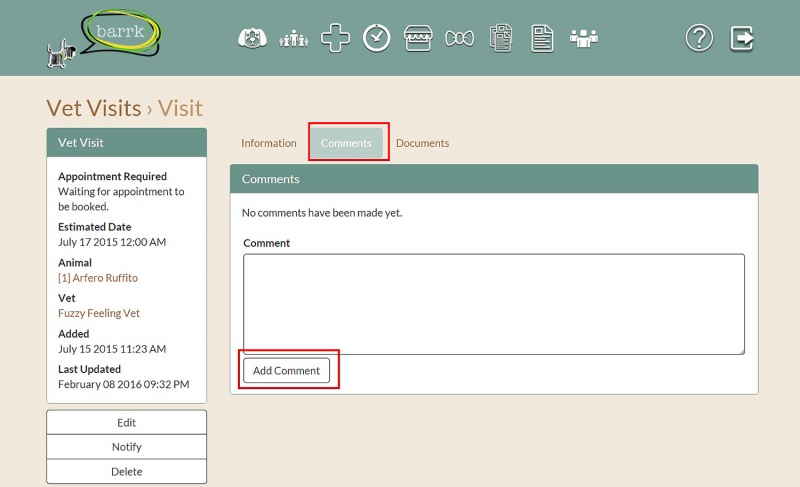Open the stacked documents icon
Viewport: 800px width, 487px height.
(x=501, y=38)
